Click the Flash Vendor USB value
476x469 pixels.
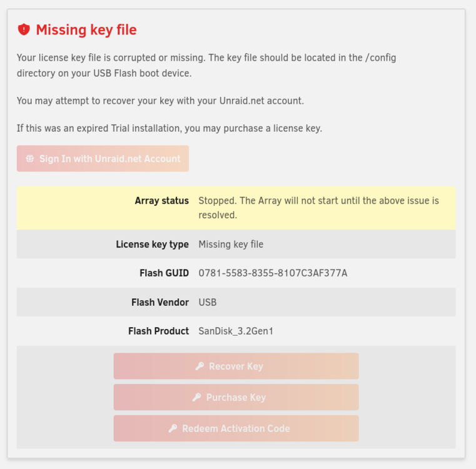click(x=208, y=302)
